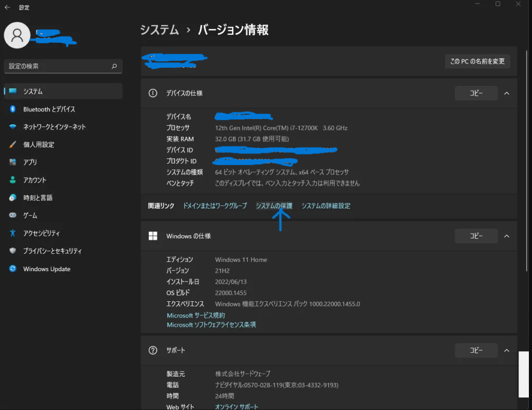Click the privacy shield icon
Viewport: 532px width, 410px height.
(13, 251)
